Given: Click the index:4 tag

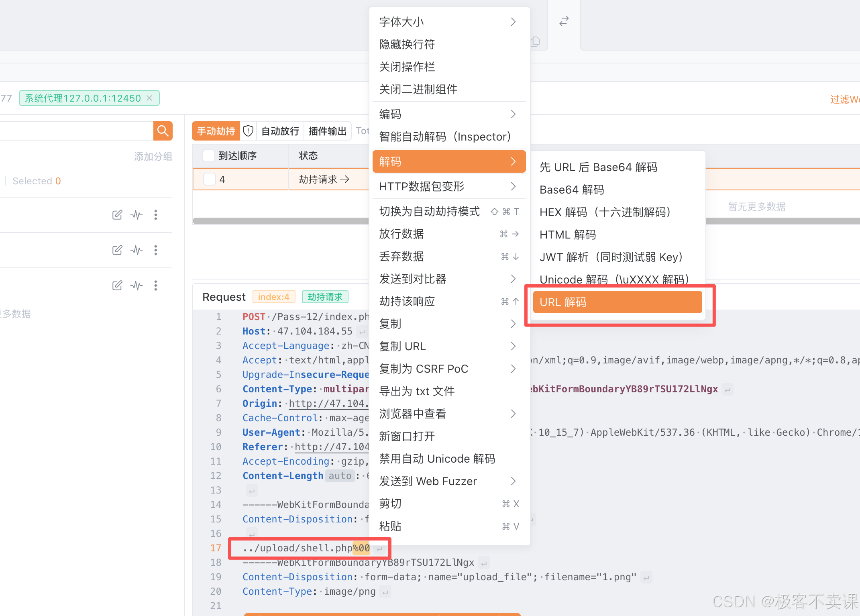Looking at the screenshot, I should (274, 297).
